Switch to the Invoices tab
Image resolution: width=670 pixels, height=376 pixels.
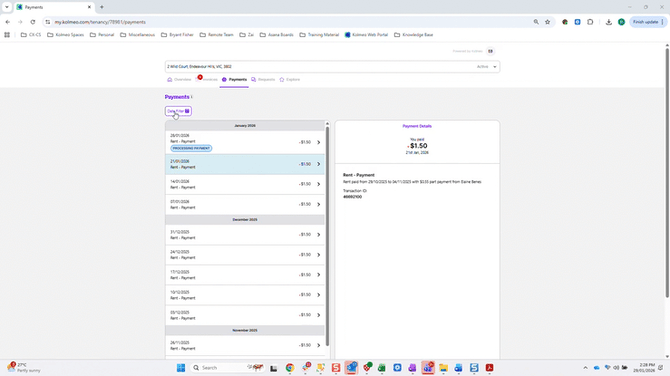[x=207, y=79]
